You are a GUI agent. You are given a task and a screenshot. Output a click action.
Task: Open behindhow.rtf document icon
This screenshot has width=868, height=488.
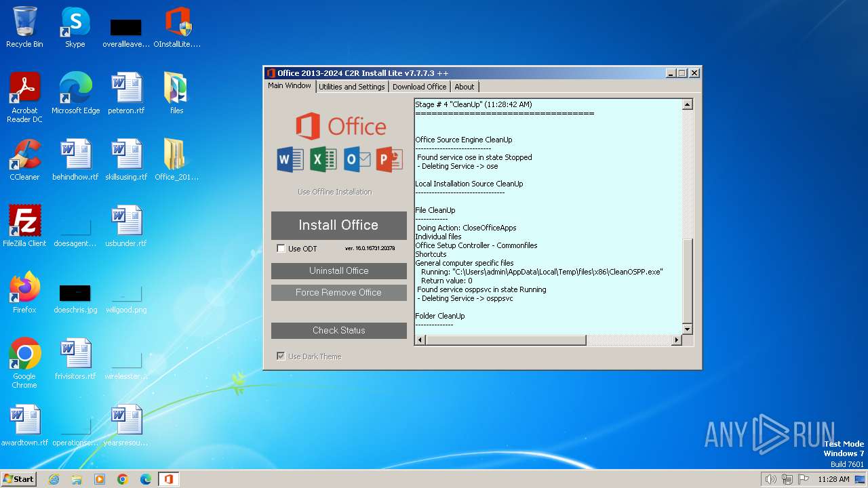[x=75, y=159]
